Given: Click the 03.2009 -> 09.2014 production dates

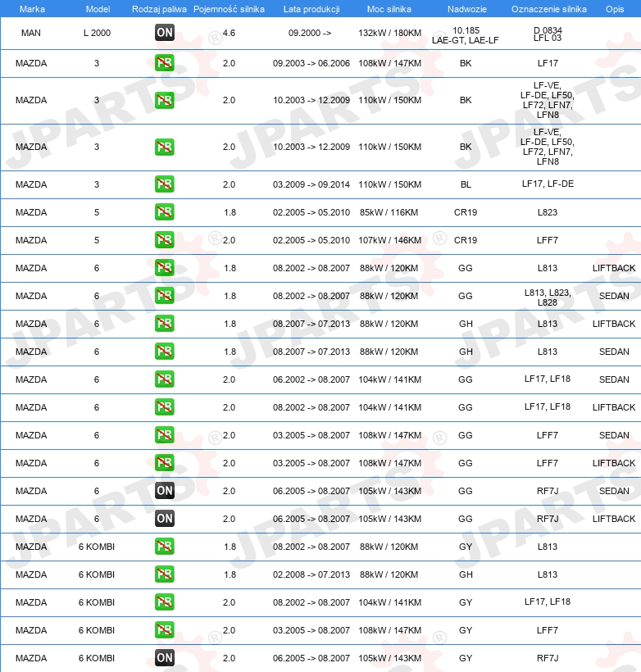Looking at the screenshot, I should [x=311, y=184].
